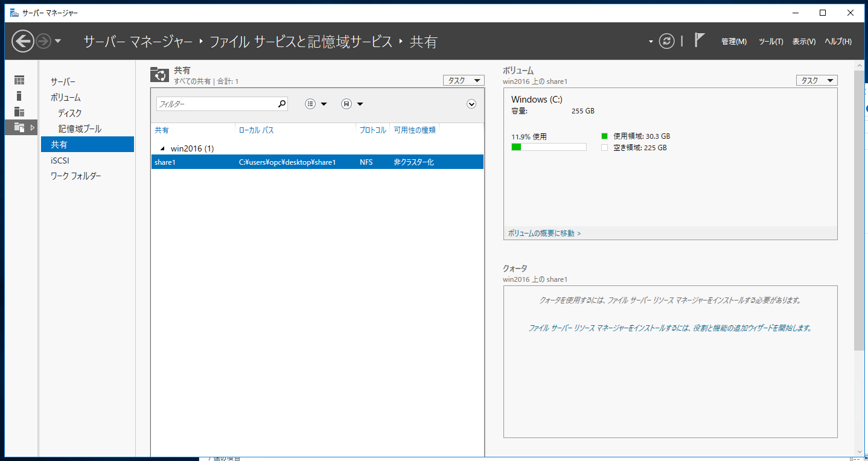868x461 pixels.
Task: Refresh Server Manager with the refresh icon
Action: pyautogui.click(x=666, y=41)
